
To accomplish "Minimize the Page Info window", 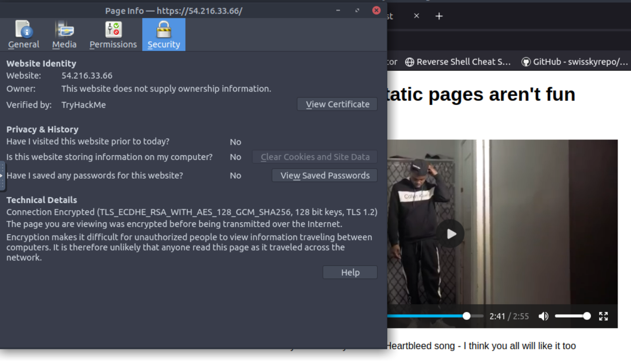I will click(x=338, y=11).
